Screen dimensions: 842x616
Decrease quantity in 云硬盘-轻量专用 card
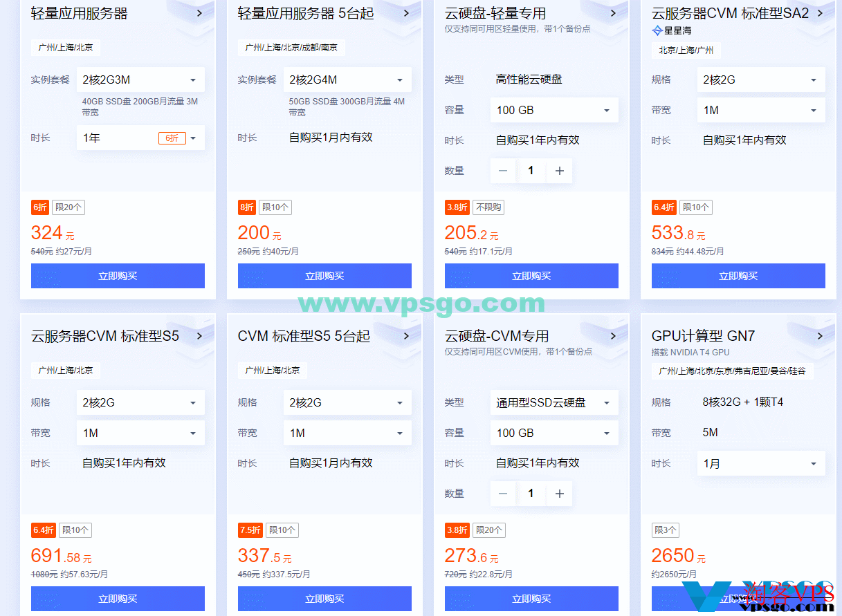click(x=503, y=171)
